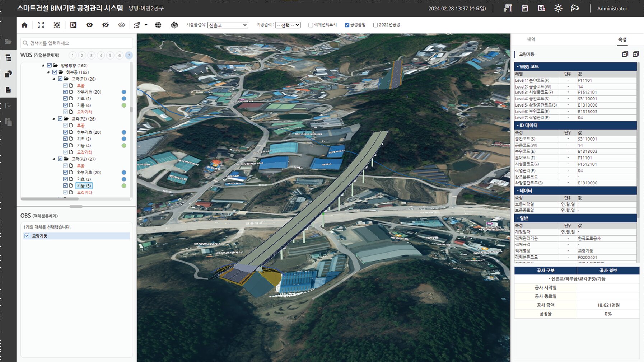644x362 pixels.
Task: Click the 공정율 0% progress value
Action: (x=607, y=314)
